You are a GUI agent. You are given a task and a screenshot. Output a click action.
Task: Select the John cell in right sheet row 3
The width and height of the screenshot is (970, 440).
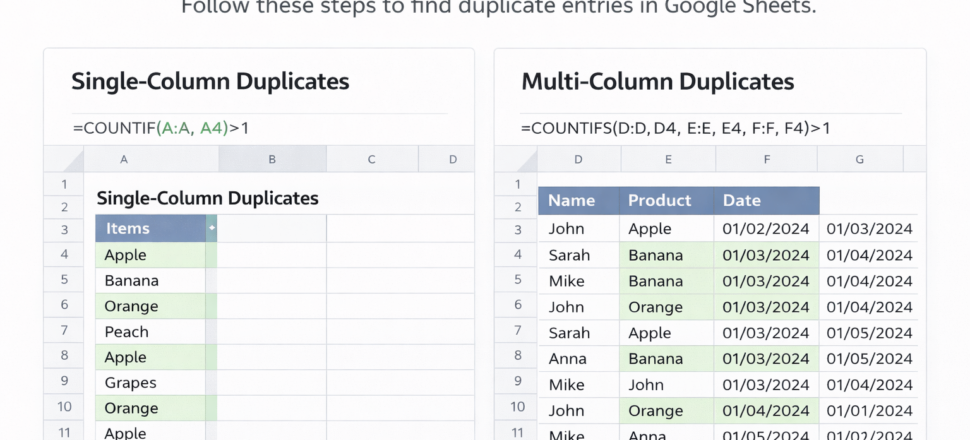point(579,228)
